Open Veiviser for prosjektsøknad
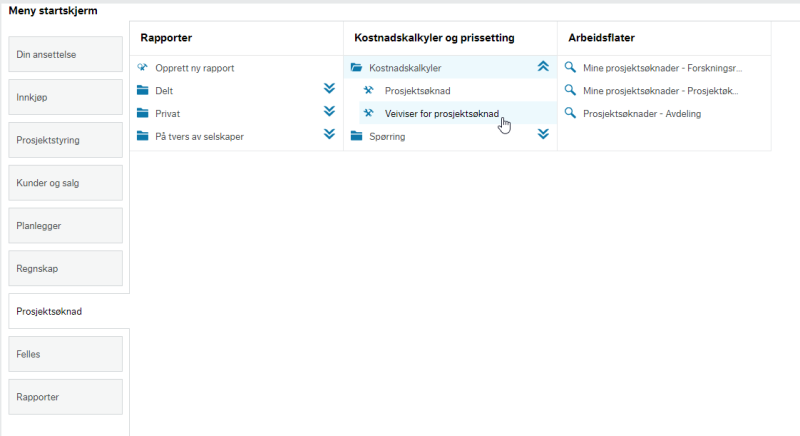The image size is (800, 436). (x=442, y=114)
